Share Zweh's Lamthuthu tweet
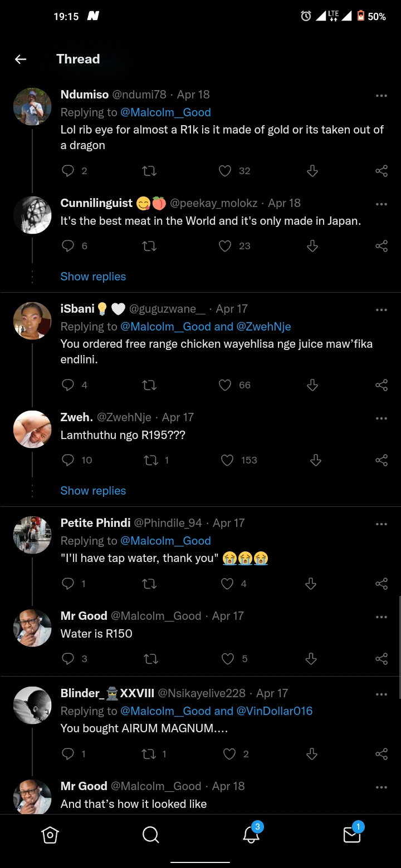The image size is (401, 868). point(382,460)
